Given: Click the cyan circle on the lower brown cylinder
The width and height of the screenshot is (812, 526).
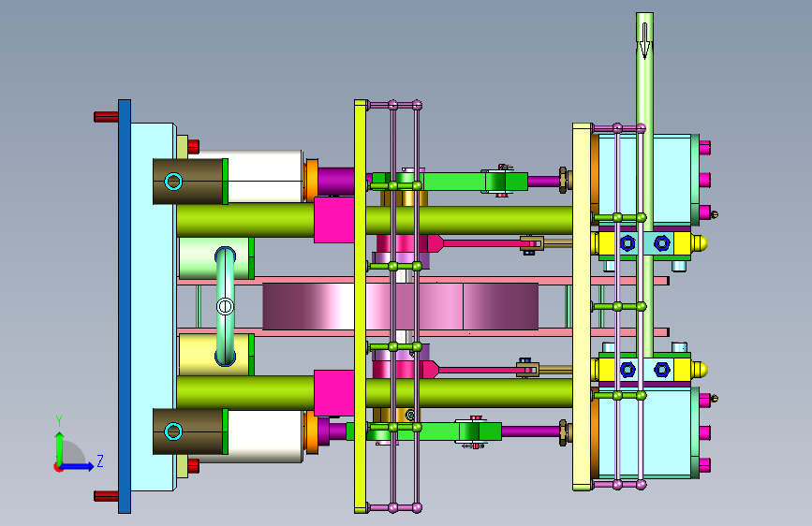Looking at the screenshot, I should pos(173,431).
